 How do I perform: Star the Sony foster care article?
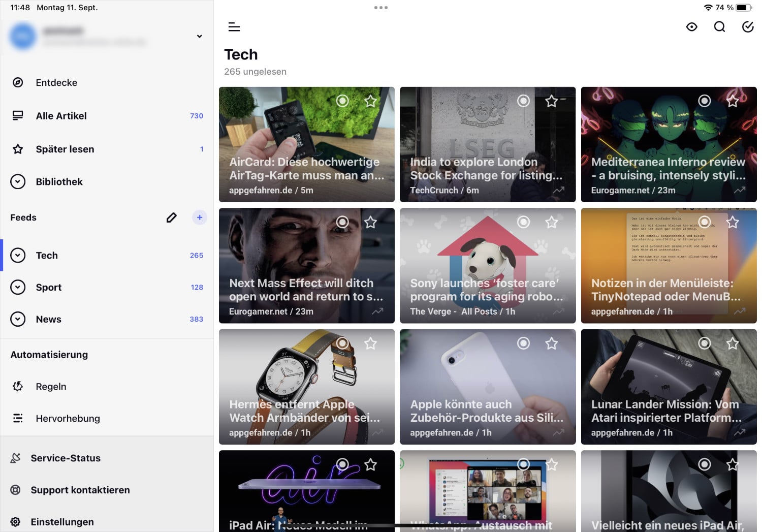tap(552, 222)
